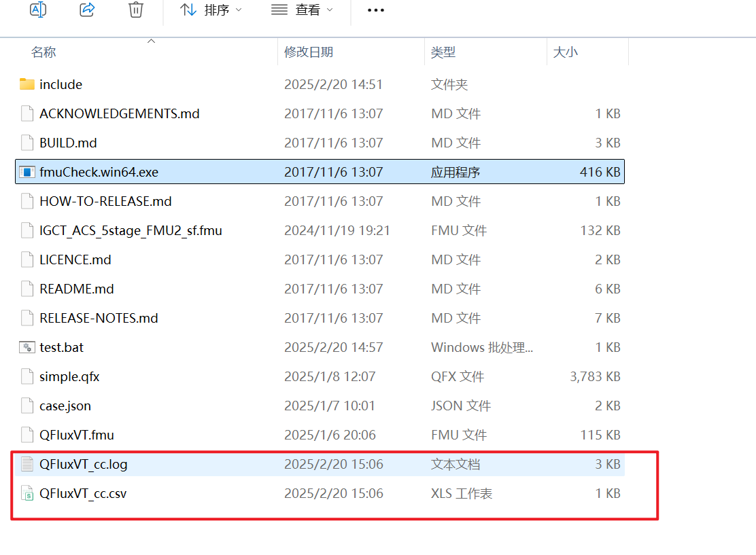Select the include folder name
Viewport: 756px width, 555px height.
(61, 84)
